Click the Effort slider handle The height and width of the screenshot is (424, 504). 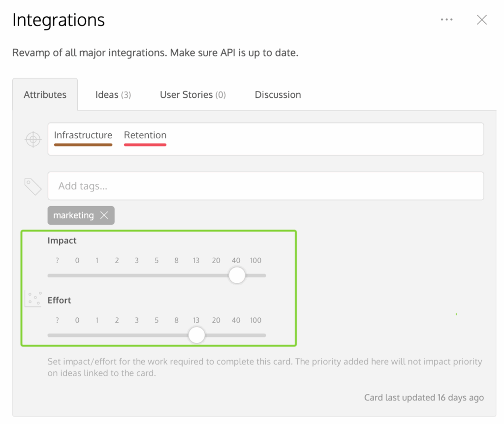click(196, 335)
